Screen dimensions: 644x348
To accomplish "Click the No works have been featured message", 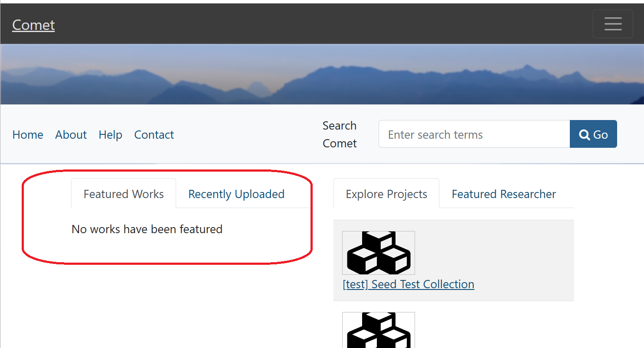I will [x=147, y=229].
